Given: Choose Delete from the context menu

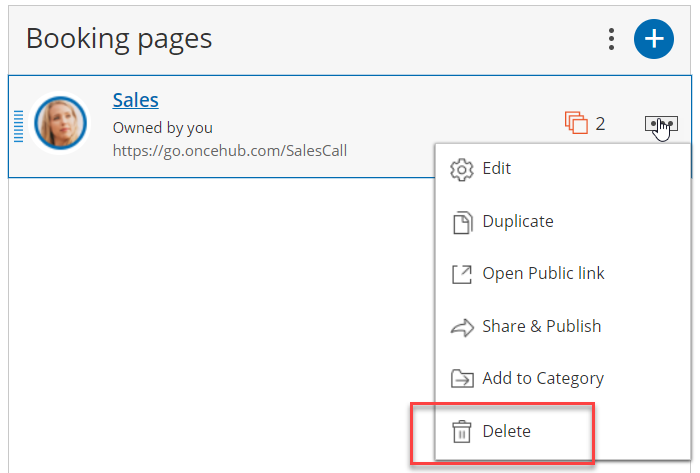Looking at the screenshot, I should pos(506,432).
